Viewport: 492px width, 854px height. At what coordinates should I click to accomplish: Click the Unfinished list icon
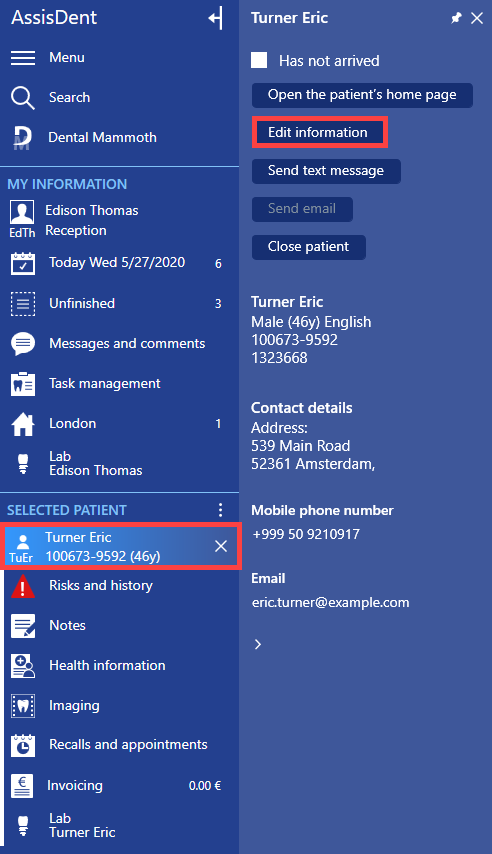[23, 304]
